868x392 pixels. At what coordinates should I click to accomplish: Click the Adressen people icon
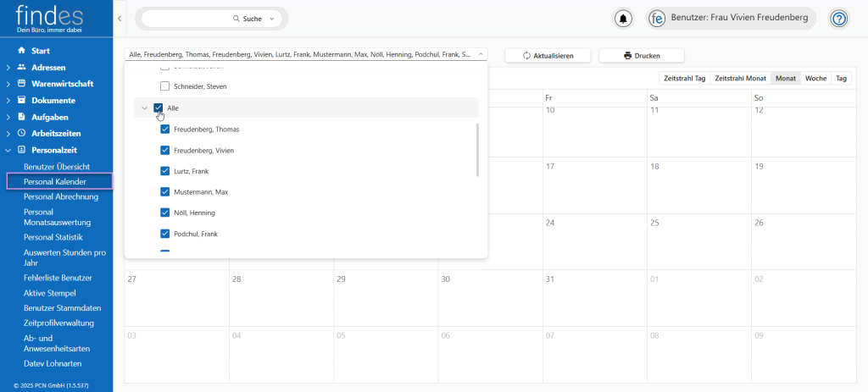click(x=22, y=67)
